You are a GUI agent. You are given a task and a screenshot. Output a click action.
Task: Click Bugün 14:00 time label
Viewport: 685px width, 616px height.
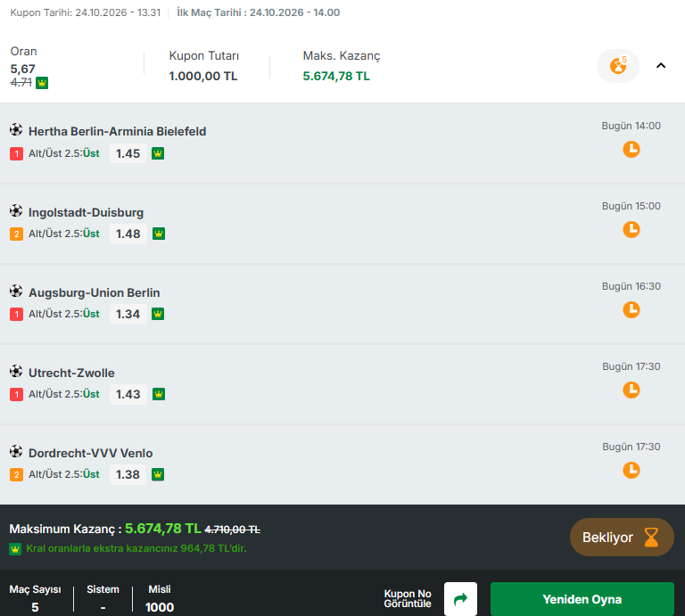click(x=631, y=126)
